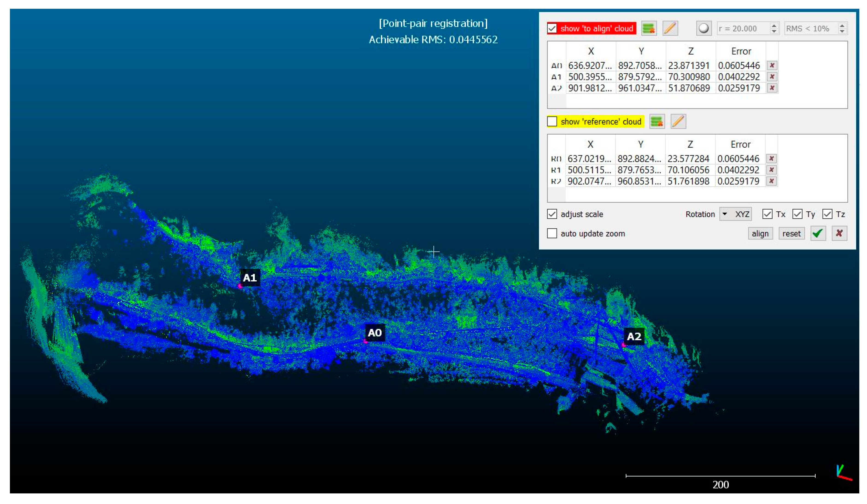Delete reference point R1 row
This screenshot has height=504, width=867.
point(771,170)
